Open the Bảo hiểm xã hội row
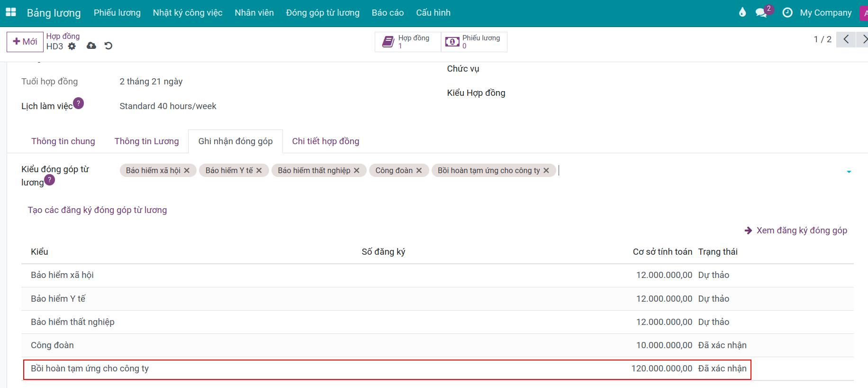 437,275
